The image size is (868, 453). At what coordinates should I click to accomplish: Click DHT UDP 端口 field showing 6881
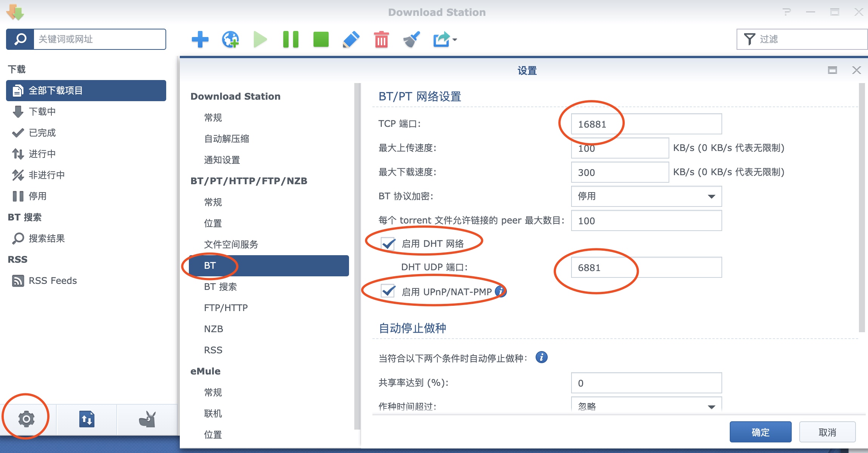(646, 267)
